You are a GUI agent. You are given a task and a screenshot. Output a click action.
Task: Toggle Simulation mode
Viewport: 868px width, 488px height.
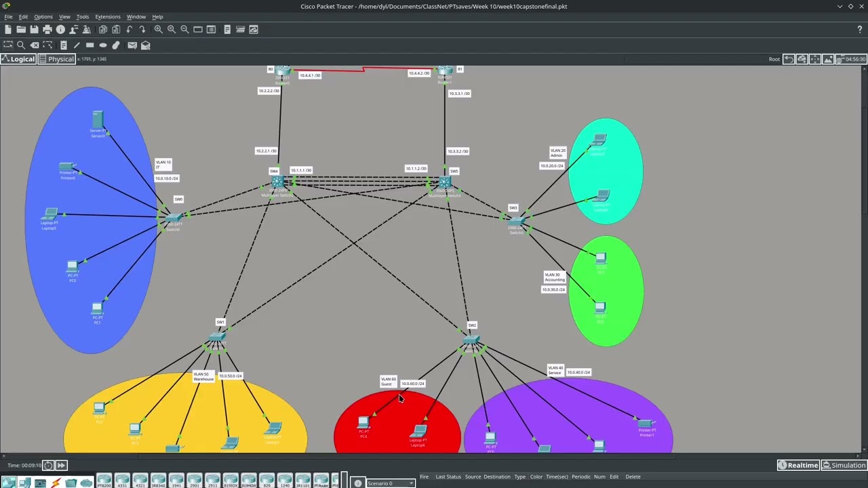844,465
